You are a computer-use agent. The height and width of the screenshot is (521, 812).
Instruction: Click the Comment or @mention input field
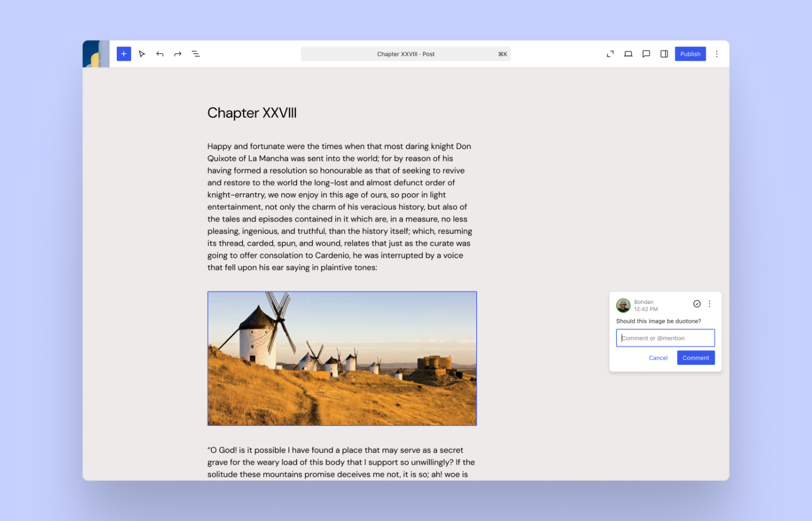point(665,337)
